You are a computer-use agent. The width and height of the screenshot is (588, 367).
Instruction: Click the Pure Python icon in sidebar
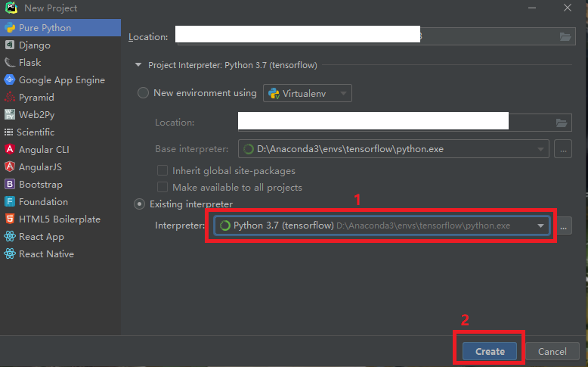[10, 28]
